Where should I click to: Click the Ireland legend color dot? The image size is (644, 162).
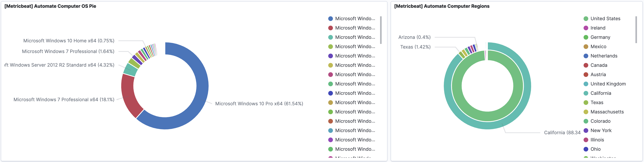(x=586, y=28)
